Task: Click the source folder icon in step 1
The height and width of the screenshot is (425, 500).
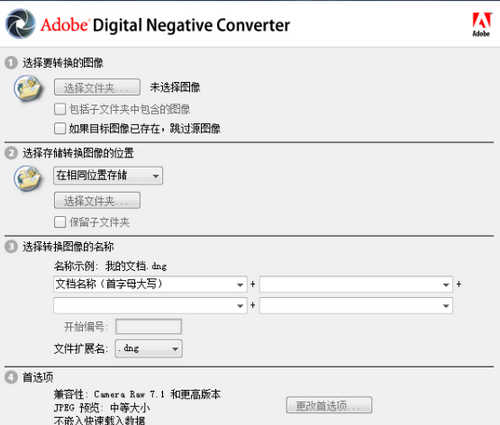Action: click(x=28, y=88)
